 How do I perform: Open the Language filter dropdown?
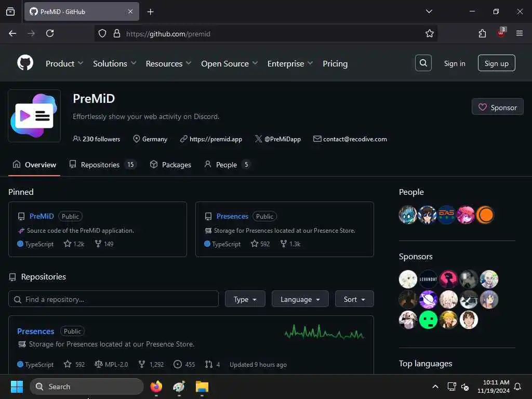tap(300, 299)
